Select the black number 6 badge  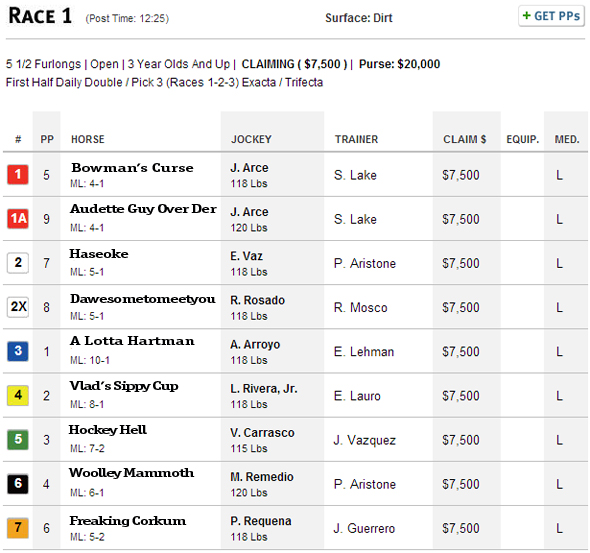[x=18, y=483]
